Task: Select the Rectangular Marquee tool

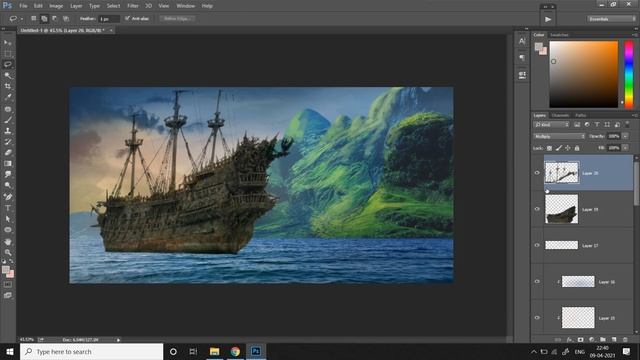Action: (x=8, y=53)
